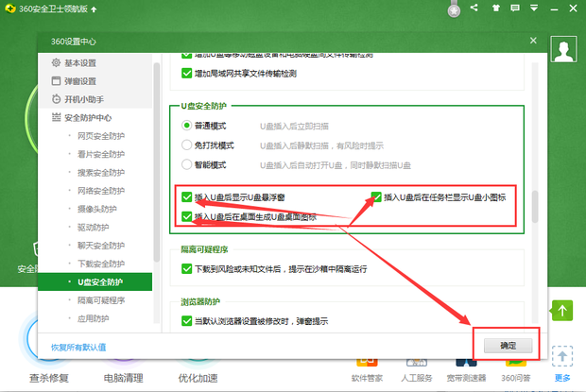The height and width of the screenshot is (392, 586).
Task: Click 更多 link in main window
Action: (562, 378)
